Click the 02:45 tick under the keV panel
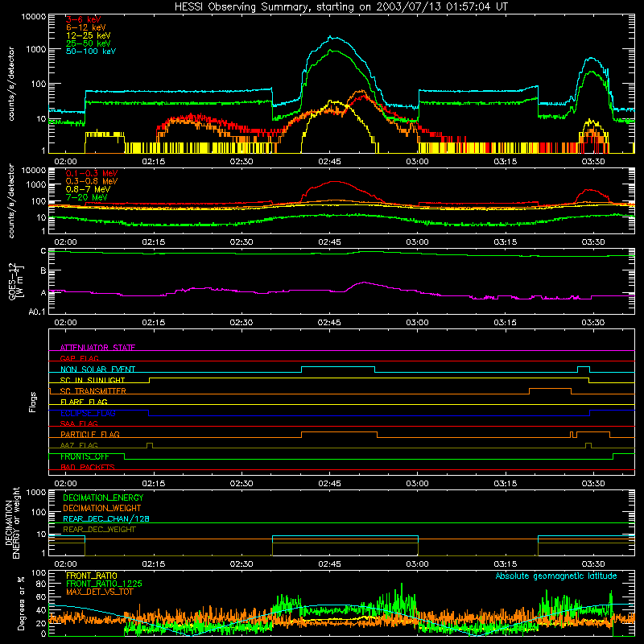The height and width of the screenshot is (644, 644). coord(329,161)
